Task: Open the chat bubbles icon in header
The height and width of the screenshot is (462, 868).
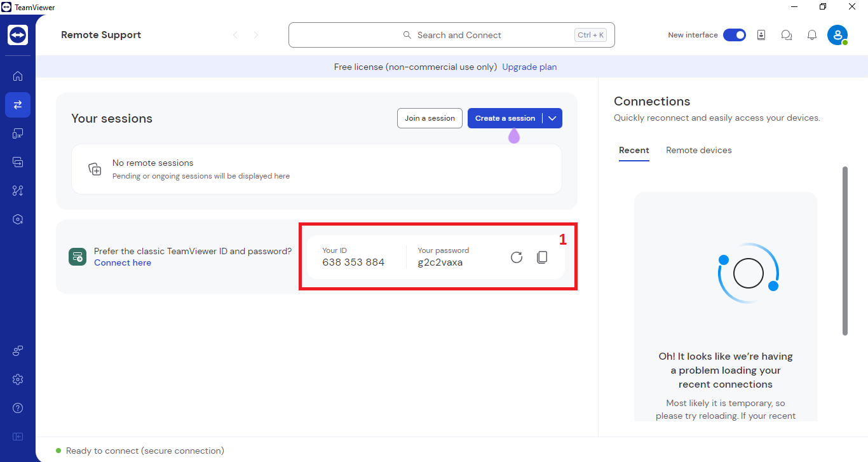Action: [x=787, y=35]
